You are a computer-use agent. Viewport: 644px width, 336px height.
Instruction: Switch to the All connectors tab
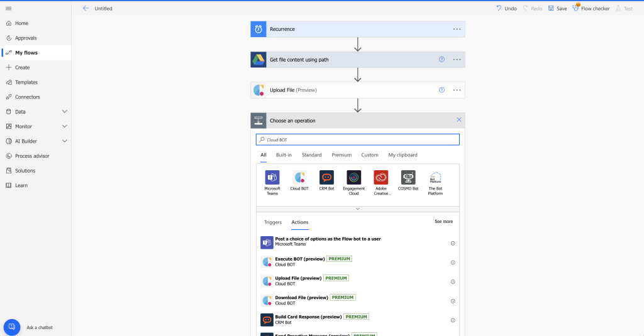(264, 155)
